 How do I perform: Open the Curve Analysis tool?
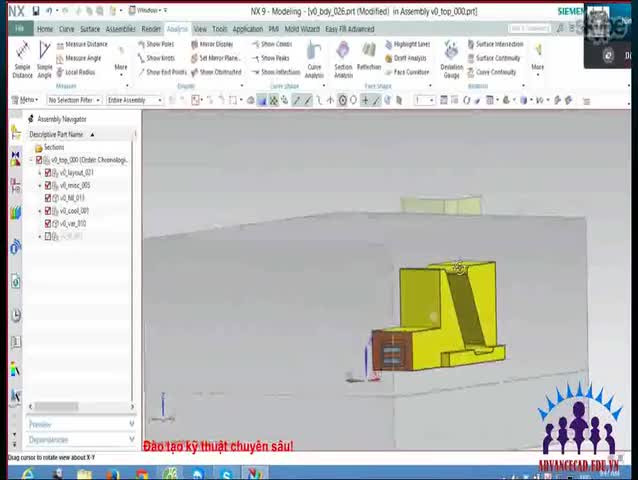314,60
